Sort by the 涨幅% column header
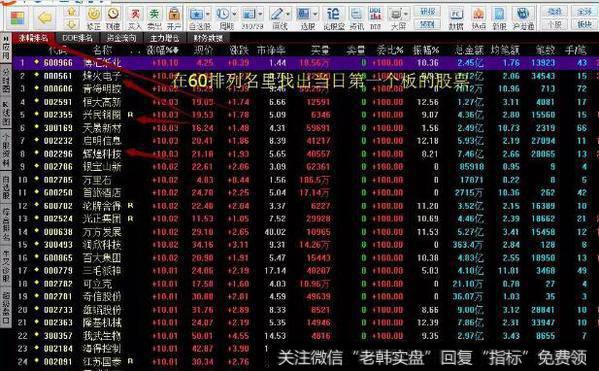Screen dimensions: 599x371 click(x=163, y=50)
